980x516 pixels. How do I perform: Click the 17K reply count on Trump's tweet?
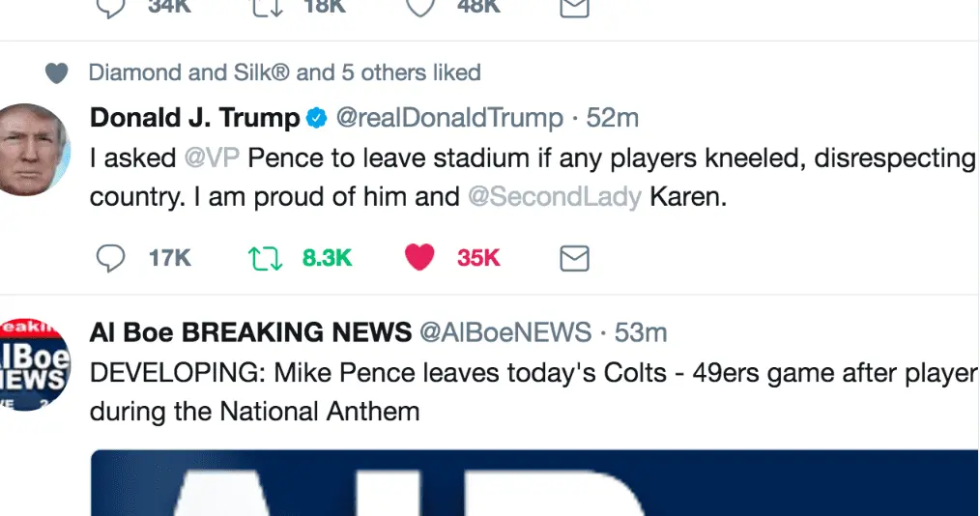tap(170, 258)
